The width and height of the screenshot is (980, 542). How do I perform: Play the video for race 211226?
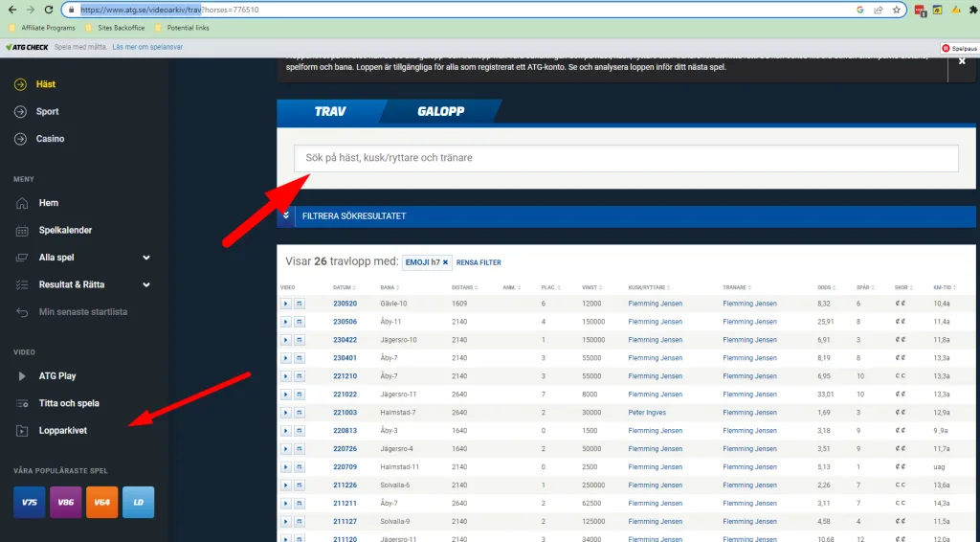coord(285,486)
